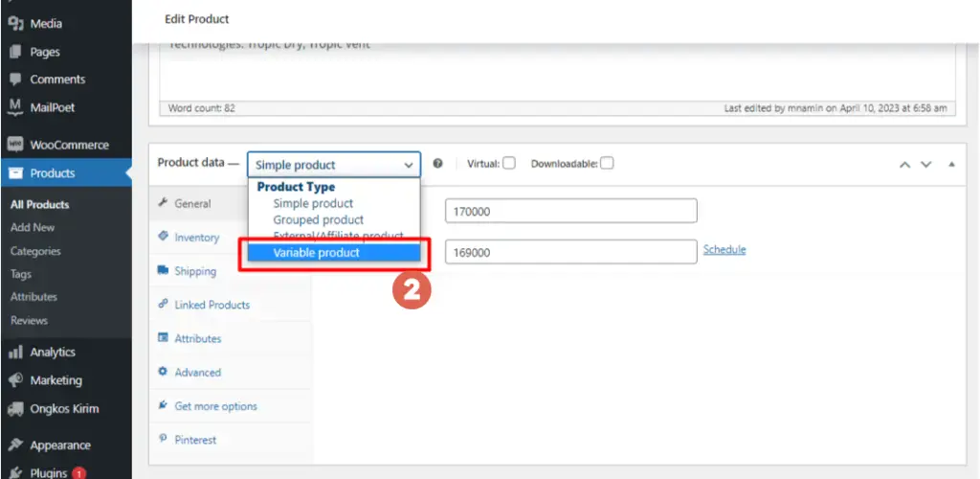
Task: Move Product data panel up
Action: coord(904,164)
